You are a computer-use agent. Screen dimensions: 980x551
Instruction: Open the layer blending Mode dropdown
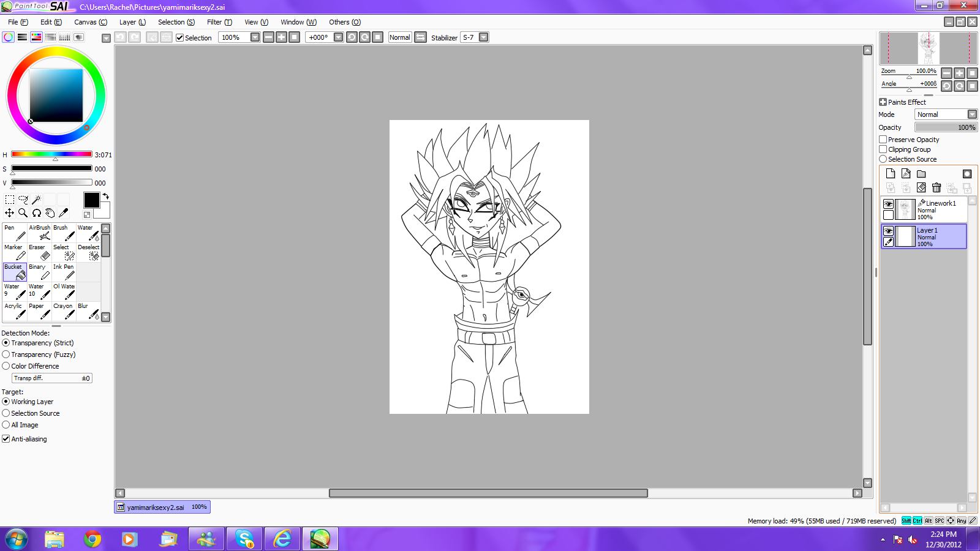[972, 114]
